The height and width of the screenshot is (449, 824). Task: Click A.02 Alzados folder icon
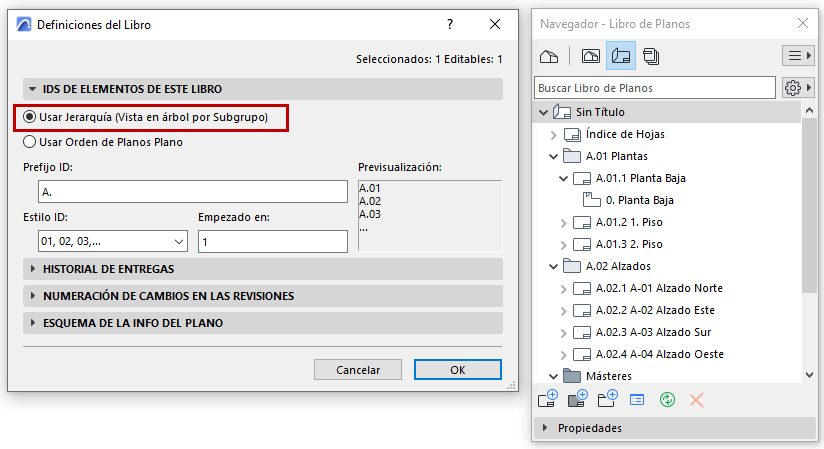572,266
